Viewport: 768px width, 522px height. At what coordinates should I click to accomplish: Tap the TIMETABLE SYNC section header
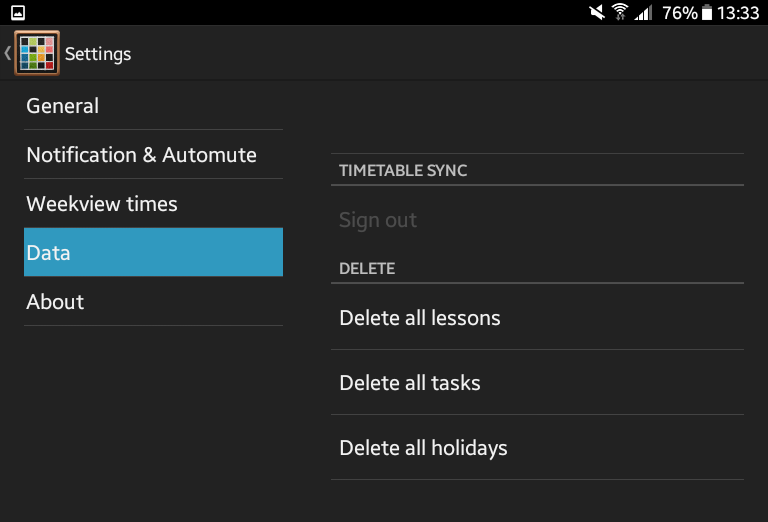(x=403, y=170)
